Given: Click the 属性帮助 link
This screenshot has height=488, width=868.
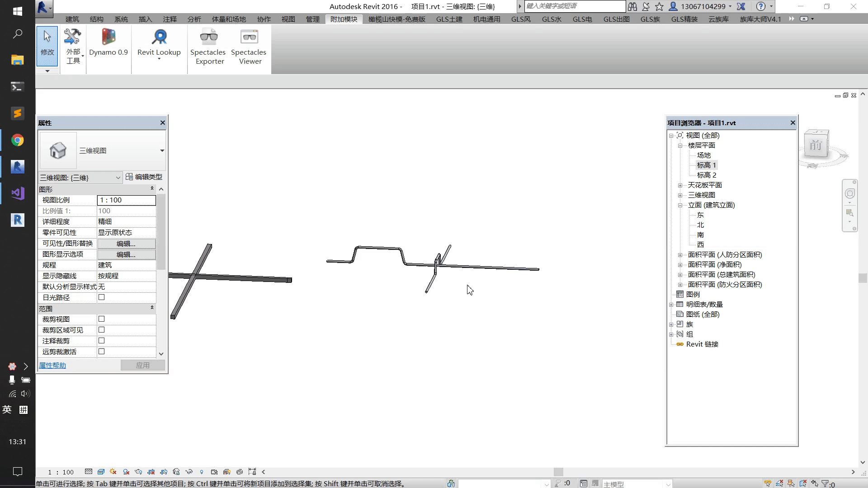Looking at the screenshot, I should (52, 365).
